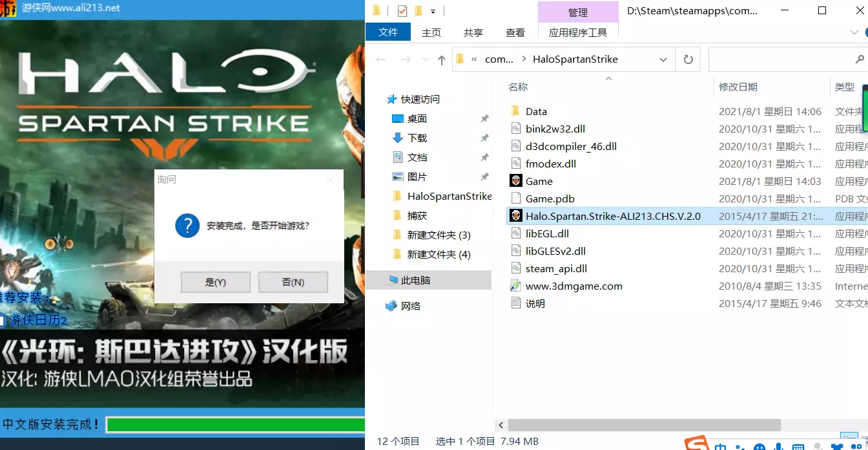The width and height of the screenshot is (868, 450).
Task: Click the properties icon in quick access toolbar
Action: [x=402, y=11]
